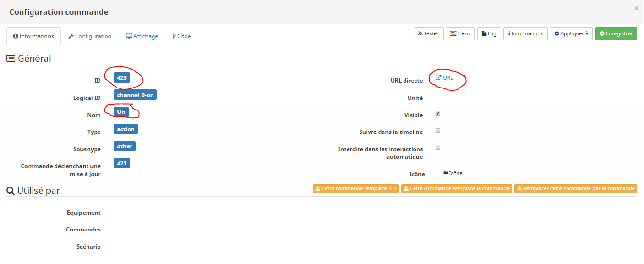Click the Scénario label
644x264 pixels.
(x=88, y=247)
